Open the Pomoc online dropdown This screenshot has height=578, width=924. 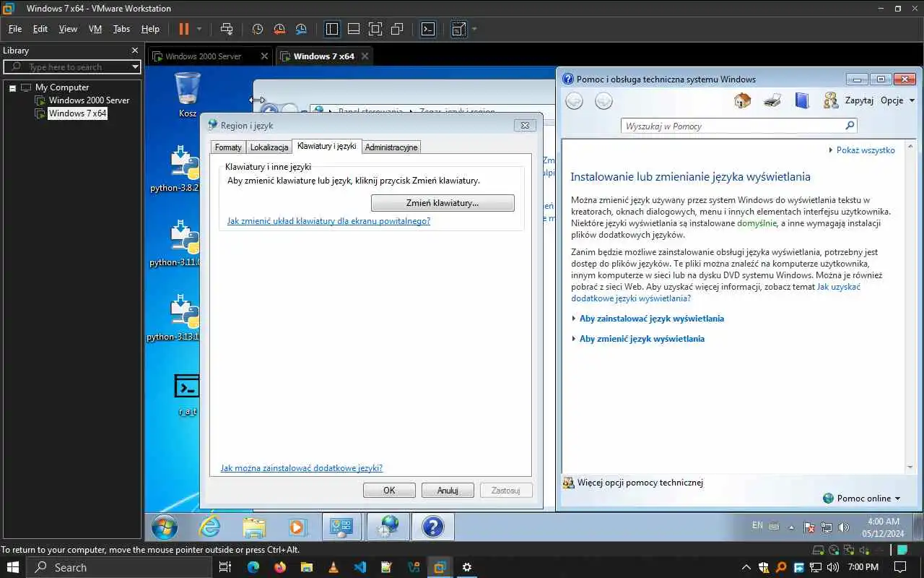tap(862, 499)
